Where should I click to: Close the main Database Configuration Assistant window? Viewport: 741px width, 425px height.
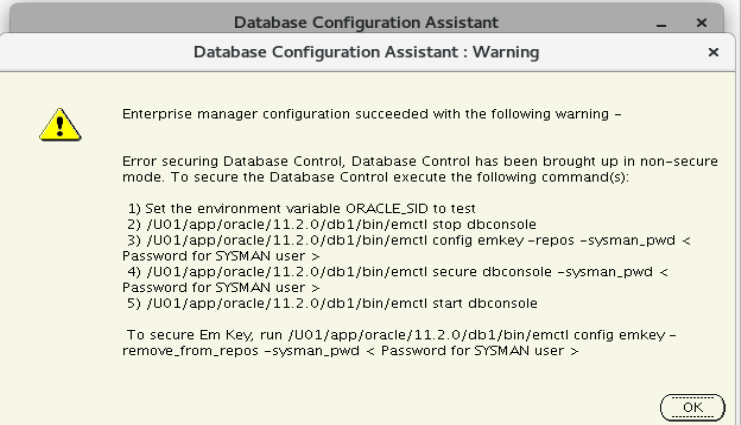[702, 23]
